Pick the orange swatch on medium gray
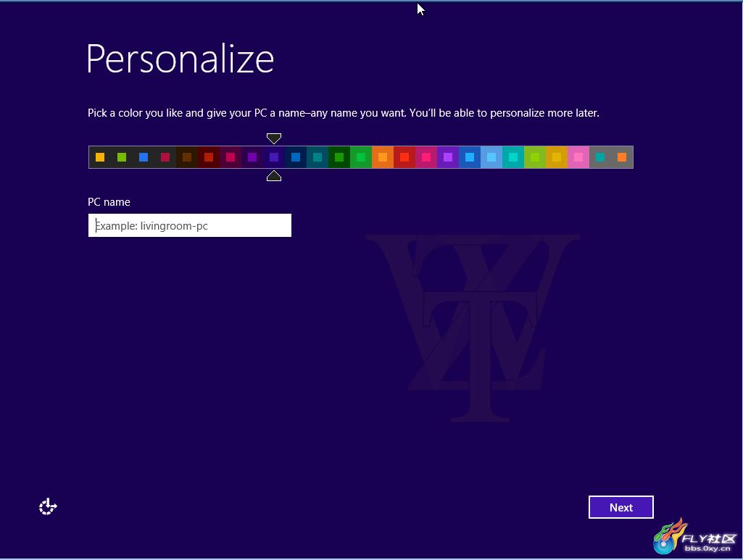The height and width of the screenshot is (560, 743). tap(622, 157)
